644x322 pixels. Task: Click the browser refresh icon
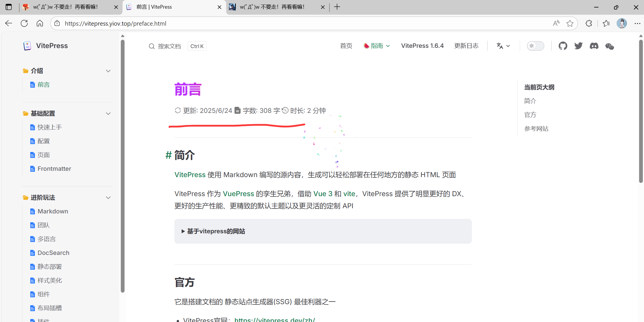coord(24,23)
